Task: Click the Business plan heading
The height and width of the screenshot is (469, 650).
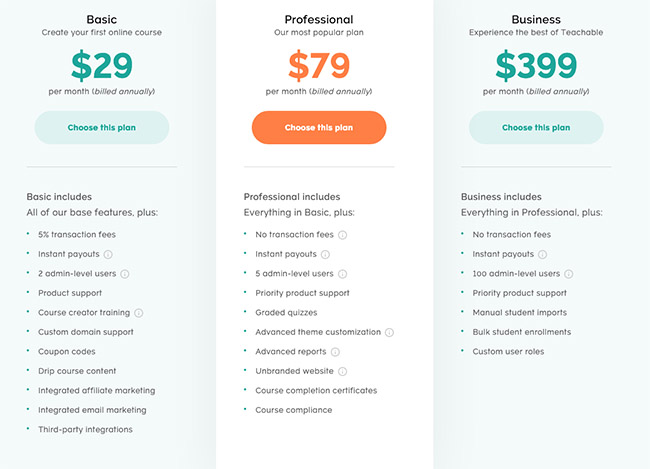Action: (x=536, y=19)
